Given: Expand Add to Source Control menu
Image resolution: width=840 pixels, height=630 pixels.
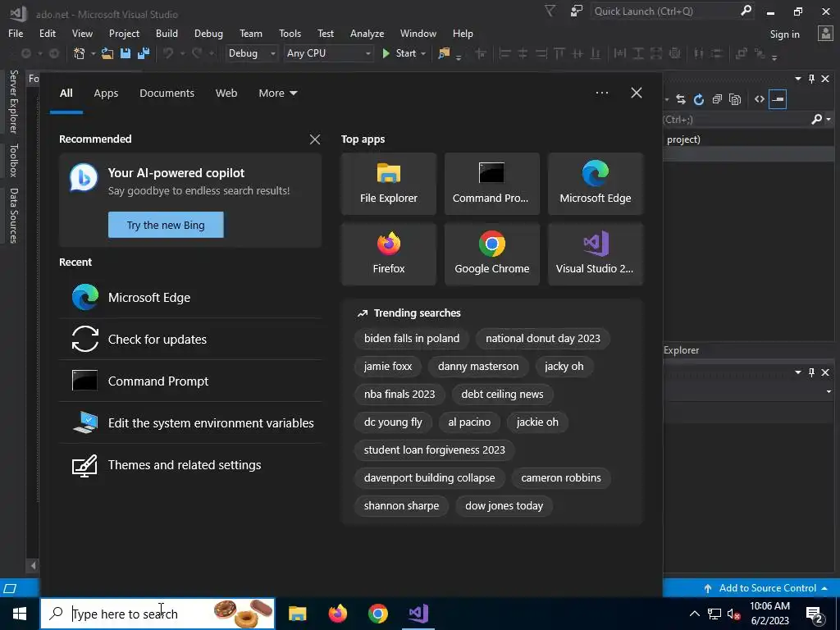Looking at the screenshot, I should click(x=767, y=588).
